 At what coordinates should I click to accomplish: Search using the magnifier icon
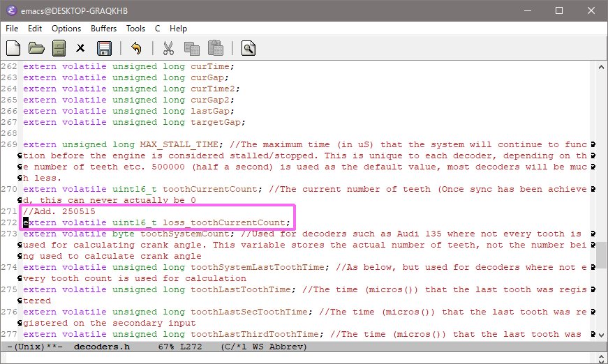[249, 48]
